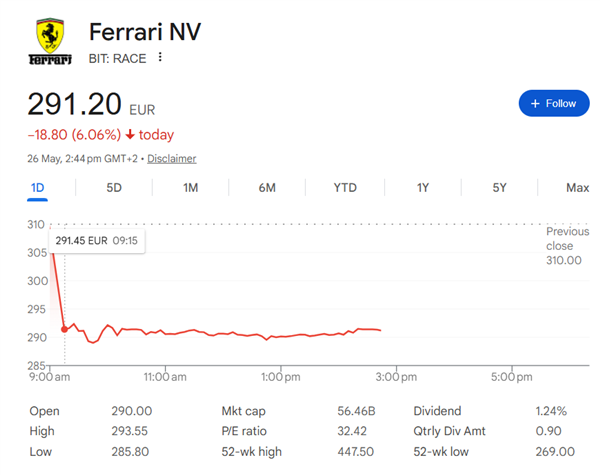The width and height of the screenshot is (600, 475).
Task: Click the end of the red price line
Action: [x=380, y=330]
